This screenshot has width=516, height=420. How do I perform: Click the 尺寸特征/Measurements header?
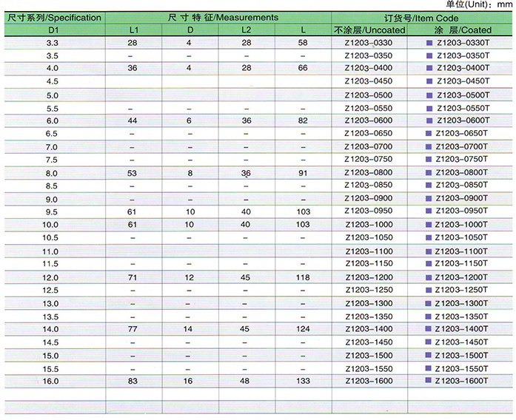(217, 17)
